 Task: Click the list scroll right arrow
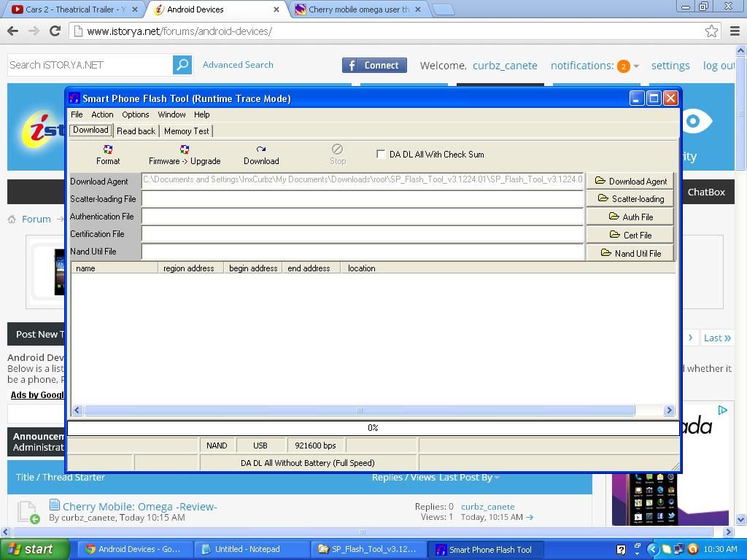(x=669, y=410)
